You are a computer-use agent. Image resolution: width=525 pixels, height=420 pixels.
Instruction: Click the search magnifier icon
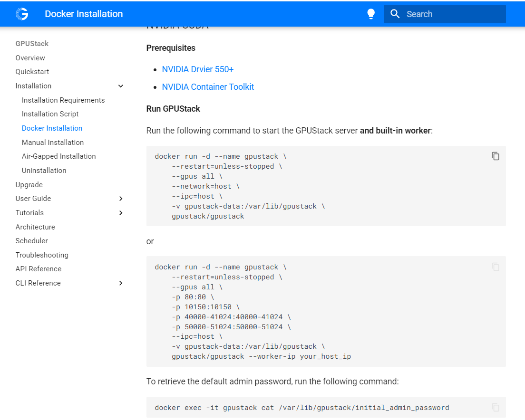click(x=395, y=14)
